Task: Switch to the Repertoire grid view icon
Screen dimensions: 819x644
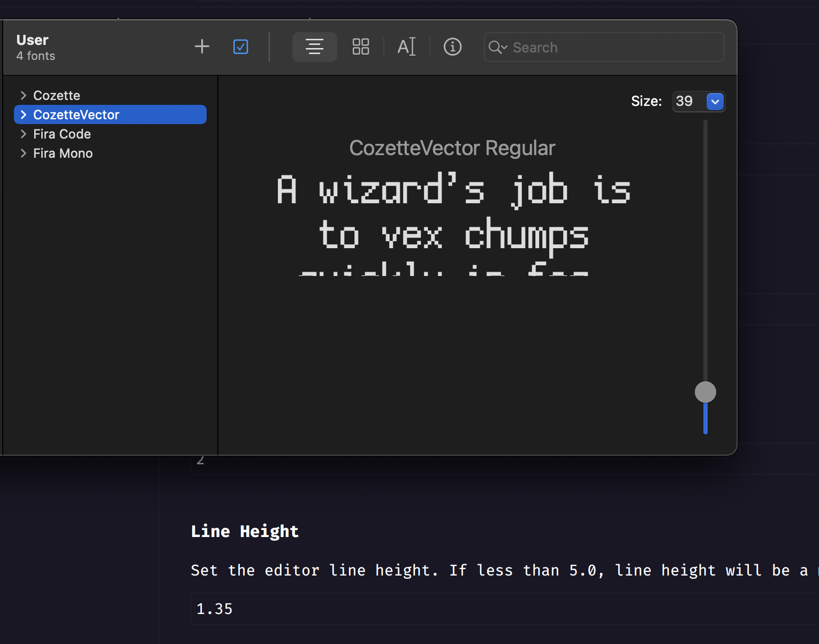Action: pos(360,47)
